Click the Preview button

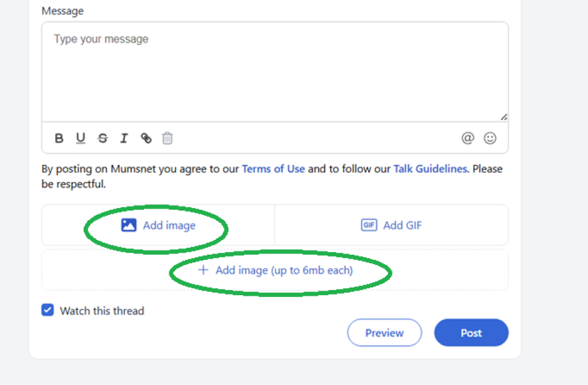[384, 332]
